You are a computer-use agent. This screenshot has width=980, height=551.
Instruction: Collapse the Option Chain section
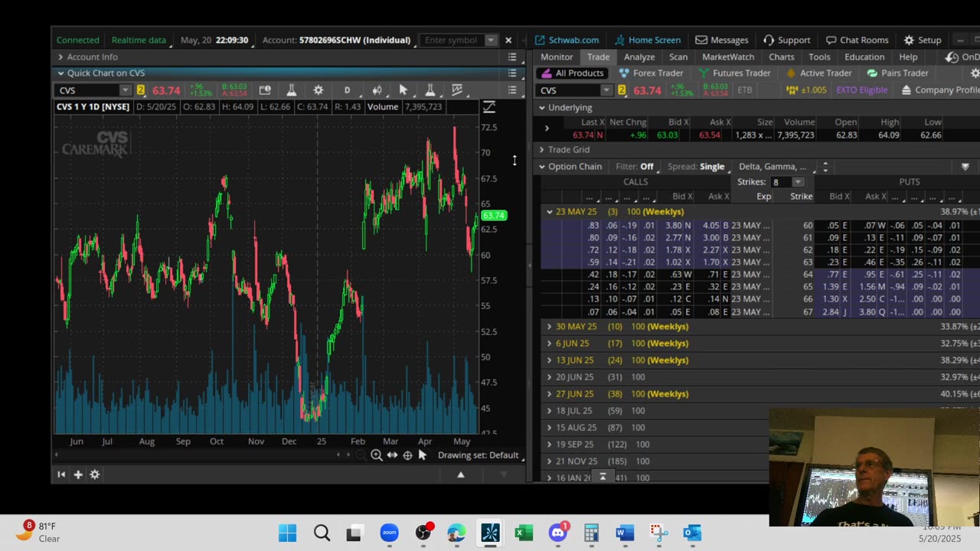pos(542,167)
